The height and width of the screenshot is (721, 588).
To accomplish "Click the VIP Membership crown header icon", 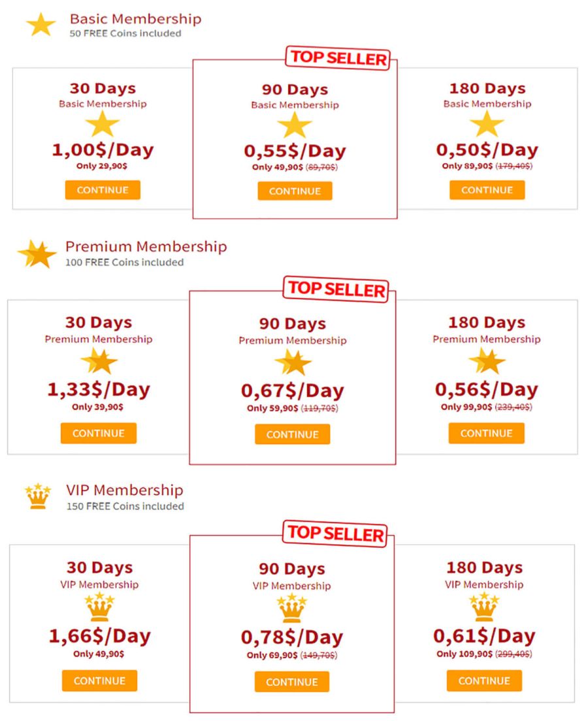I will pyautogui.click(x=38, y=496).
